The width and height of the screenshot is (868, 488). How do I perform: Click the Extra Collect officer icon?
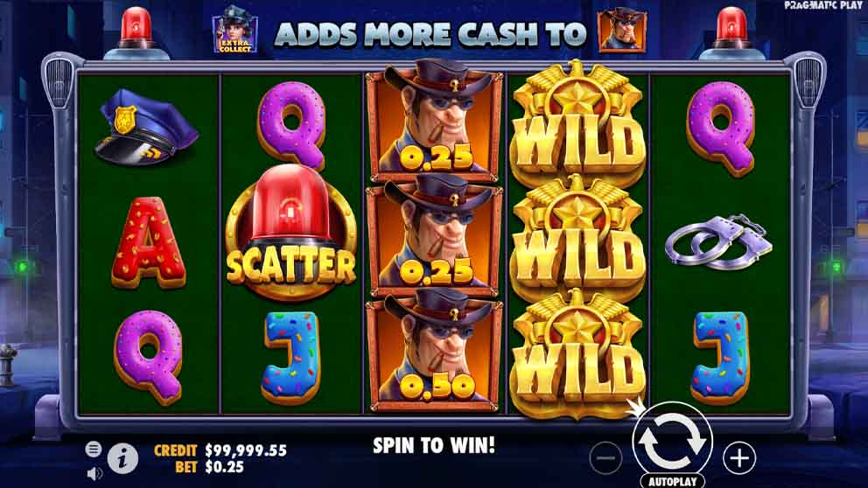click(x=235, y=31)
